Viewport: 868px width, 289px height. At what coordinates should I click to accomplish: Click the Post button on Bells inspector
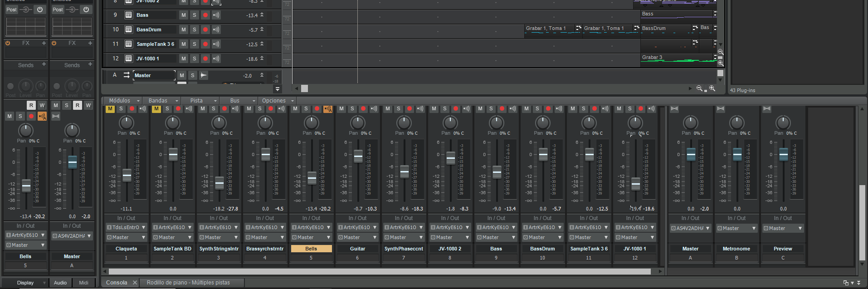pyautogui.click(x=12, y=10)
